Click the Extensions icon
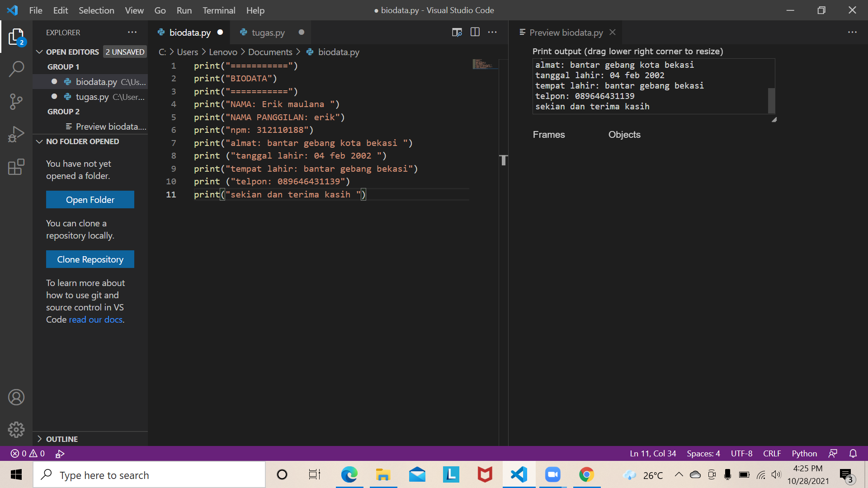868x488 pixels. [x=16, y=167]
